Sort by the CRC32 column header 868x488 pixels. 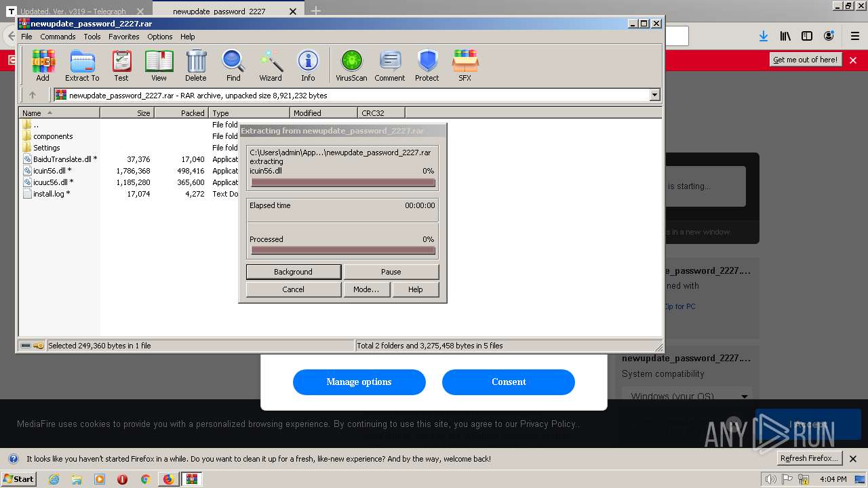coord(381,113)
